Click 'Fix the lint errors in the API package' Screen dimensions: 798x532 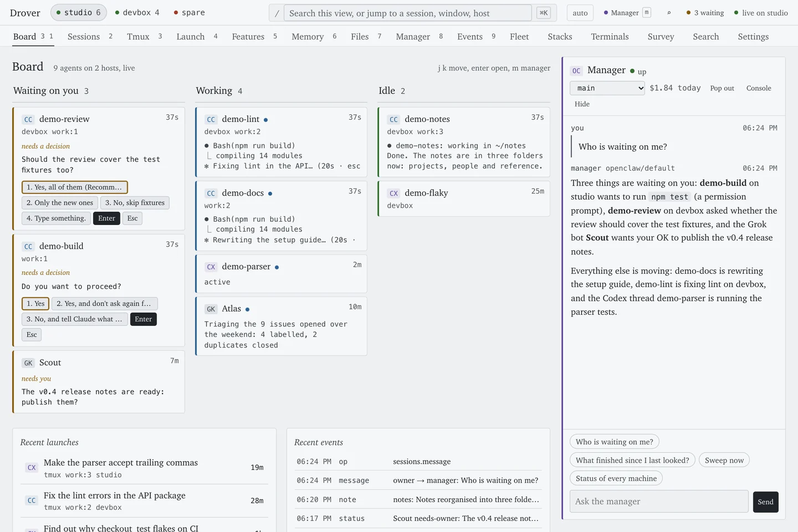click(x=115, y=495)
